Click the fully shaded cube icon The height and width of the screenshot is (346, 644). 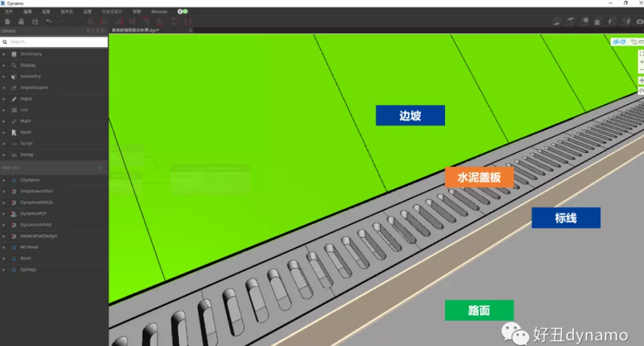click(599, 21)
